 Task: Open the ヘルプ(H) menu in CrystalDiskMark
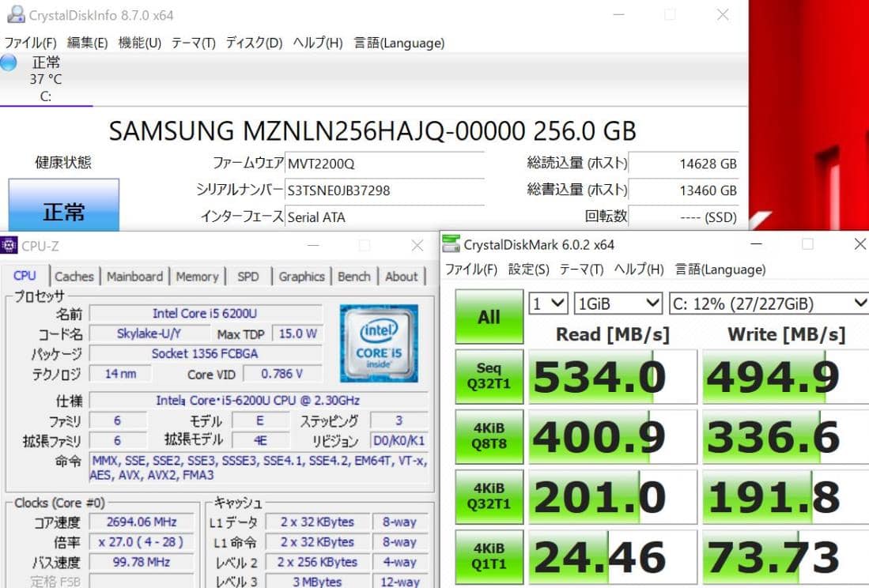639,269
